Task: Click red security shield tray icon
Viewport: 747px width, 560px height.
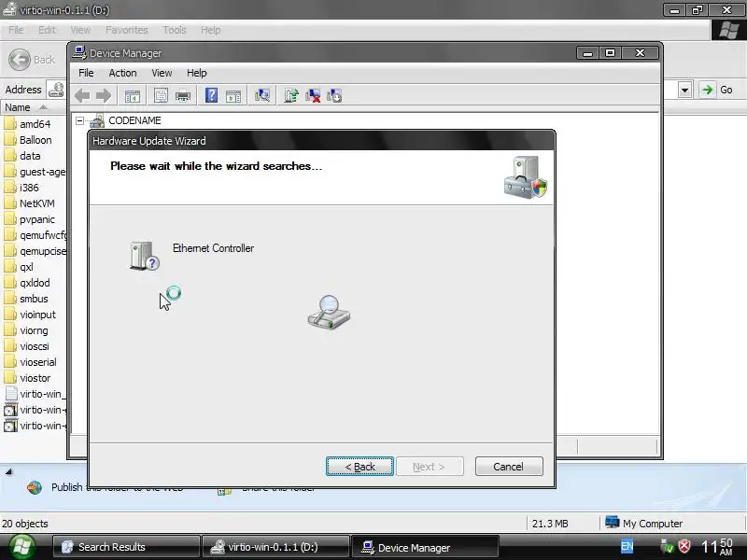Action: coord(684,546)
